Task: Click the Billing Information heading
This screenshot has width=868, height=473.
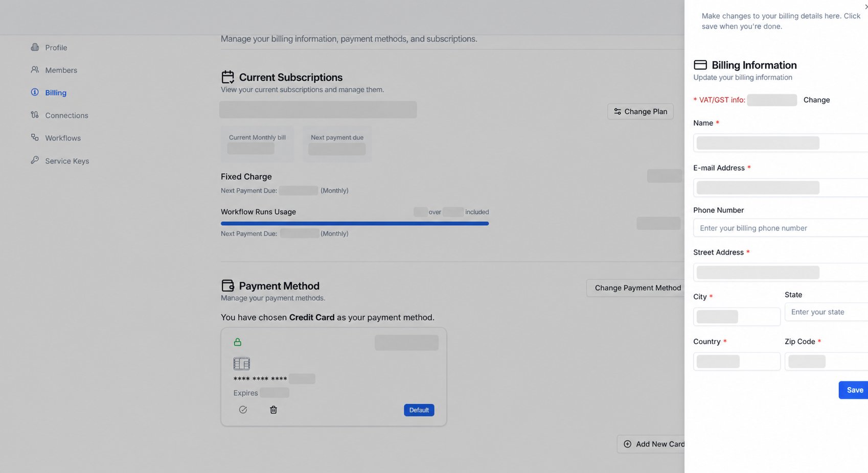Action: click(754, 65)
